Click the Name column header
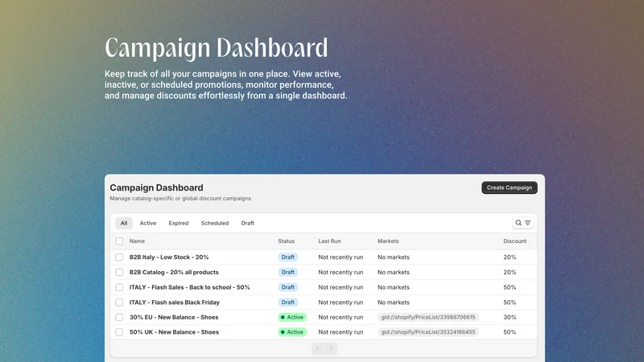 click(x=137, y=241)
